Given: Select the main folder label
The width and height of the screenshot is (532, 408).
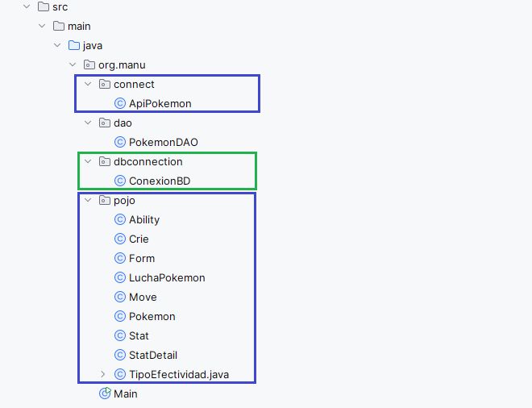Looking at the screenshot, I should click(79, 26).
